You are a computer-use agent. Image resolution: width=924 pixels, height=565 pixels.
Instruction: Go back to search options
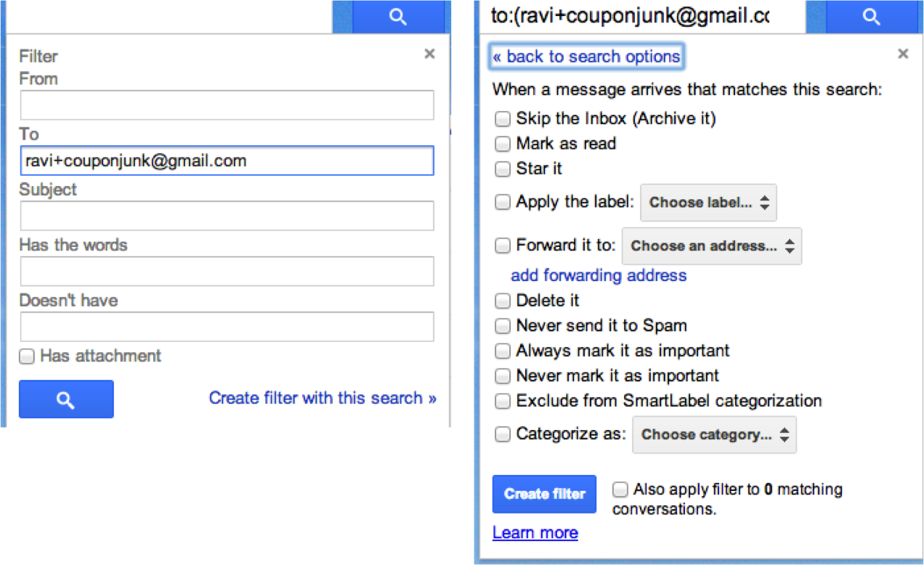[586, 57]
